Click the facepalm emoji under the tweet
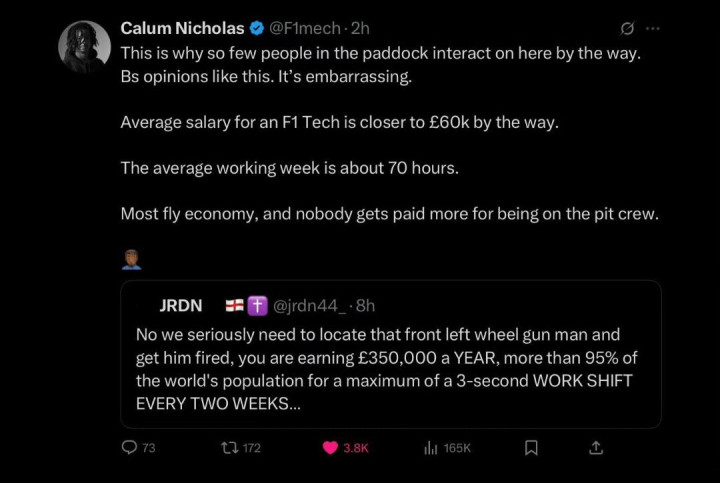This screenshot has height=483, width=720. pos(131,259)
